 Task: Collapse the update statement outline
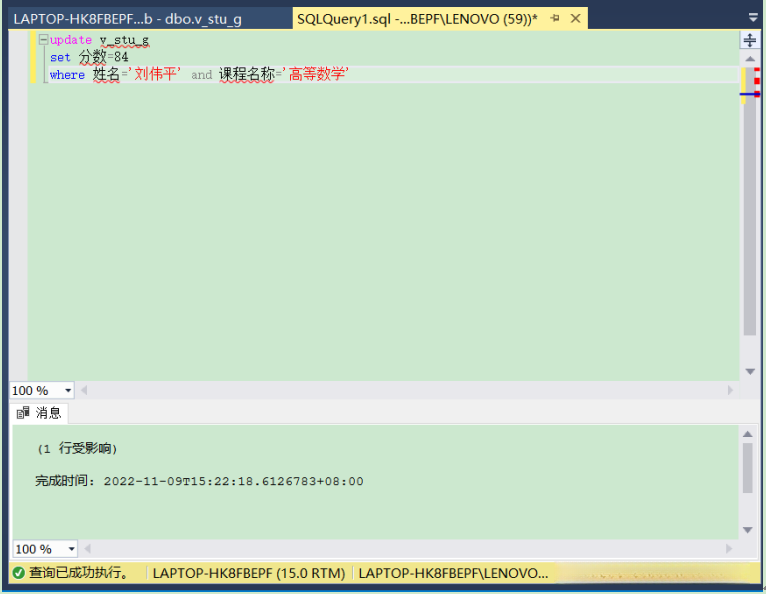pos(43,40)
